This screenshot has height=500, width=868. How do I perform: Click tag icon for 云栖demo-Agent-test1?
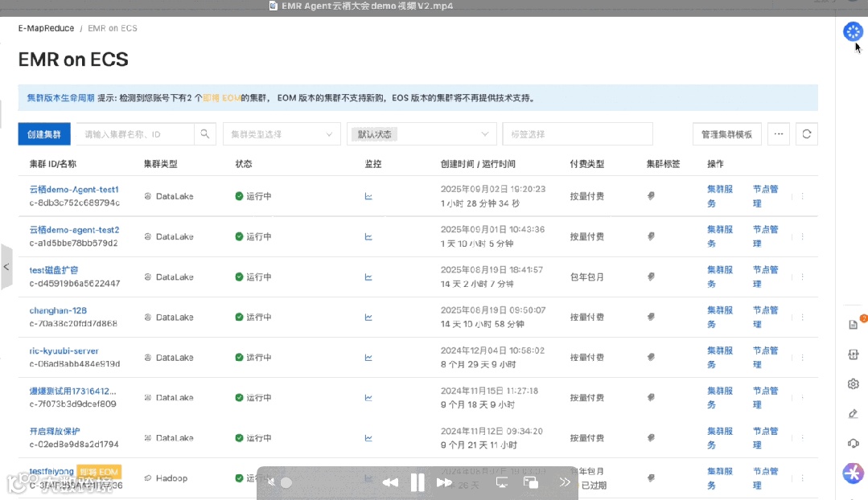pos(651,196)
